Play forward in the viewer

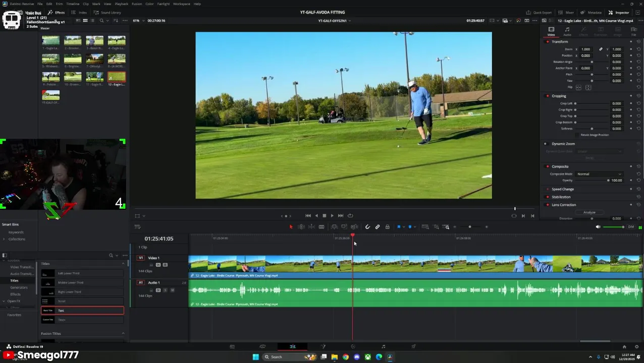point(332,216)
